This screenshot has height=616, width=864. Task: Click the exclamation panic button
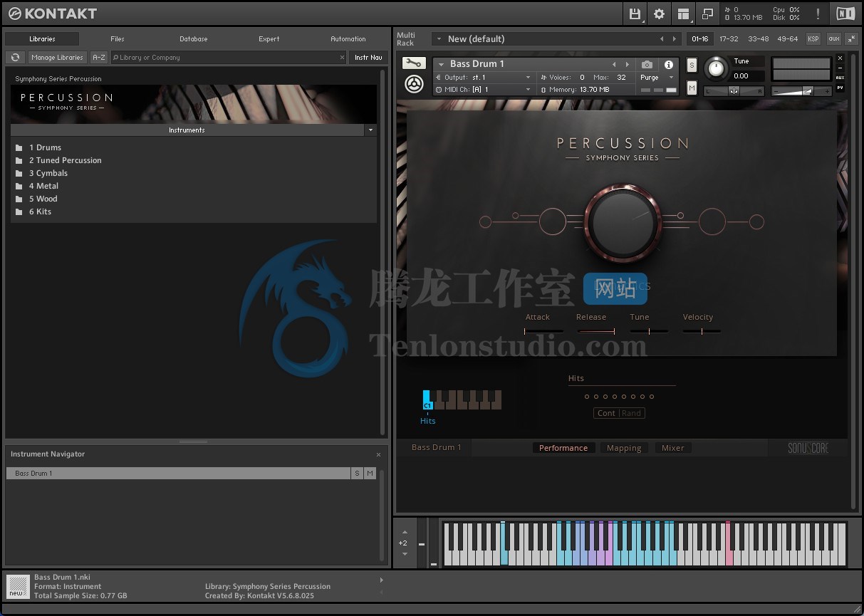pyautogui.click(x=818, y=14)
